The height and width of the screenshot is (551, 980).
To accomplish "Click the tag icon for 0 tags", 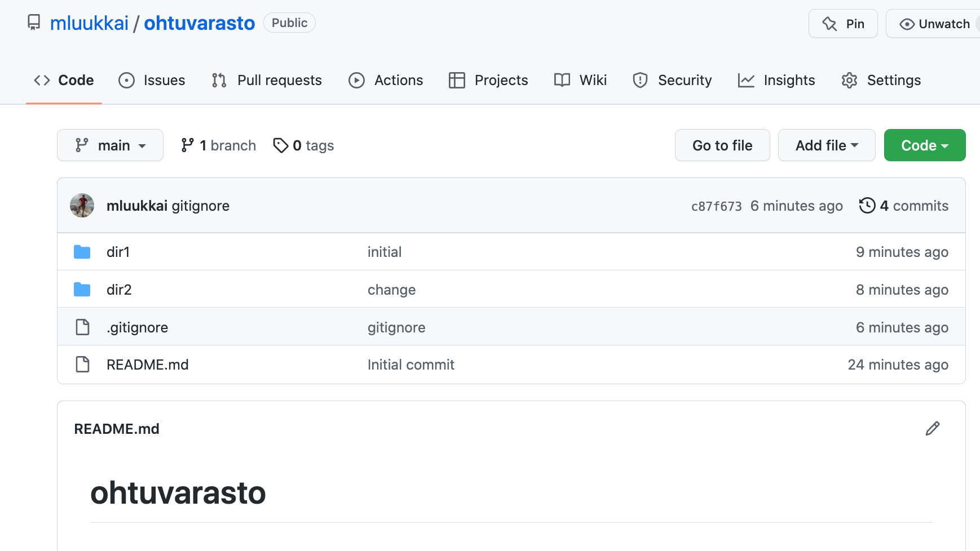I will click(280, 145).
